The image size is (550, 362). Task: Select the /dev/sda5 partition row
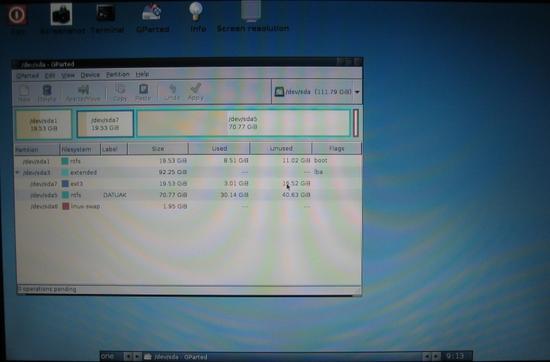[188, 195]
